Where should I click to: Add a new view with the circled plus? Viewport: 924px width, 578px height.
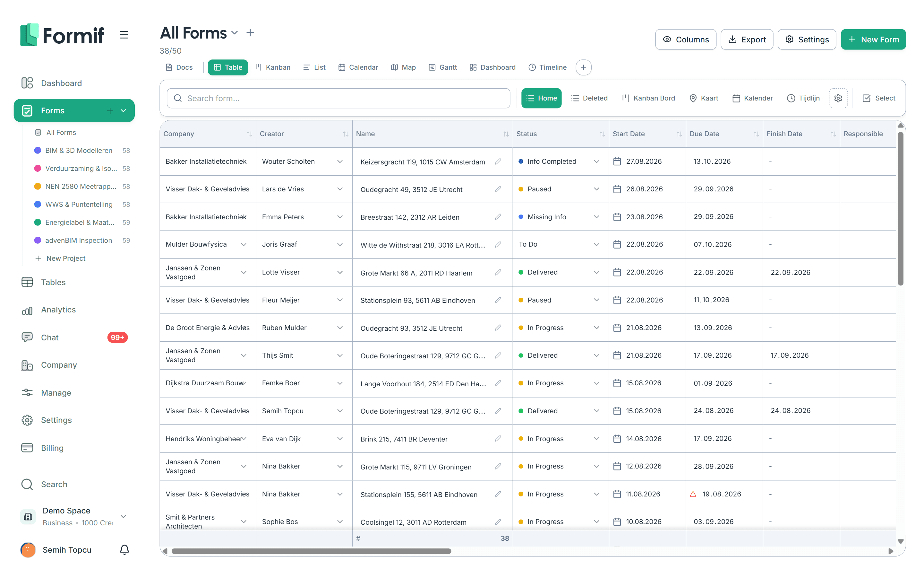click(583, 67)
